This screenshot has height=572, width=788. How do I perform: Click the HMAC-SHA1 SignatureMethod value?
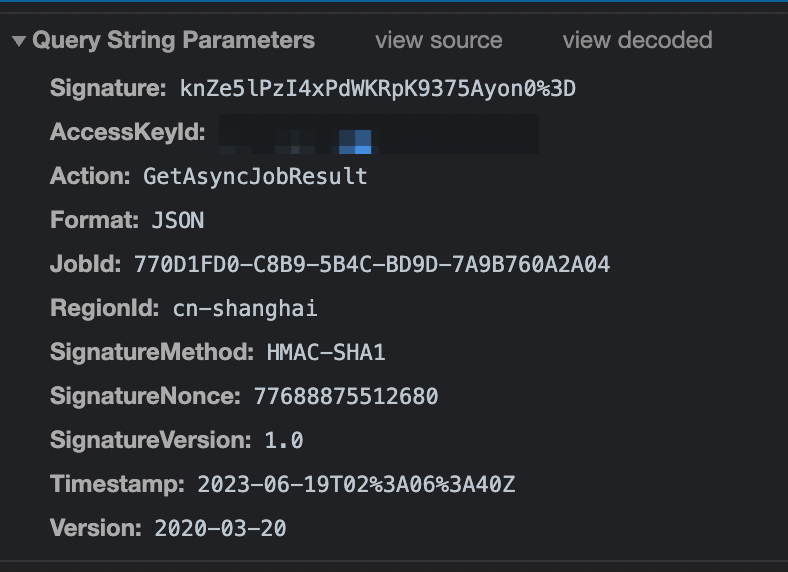click(326, 352)
